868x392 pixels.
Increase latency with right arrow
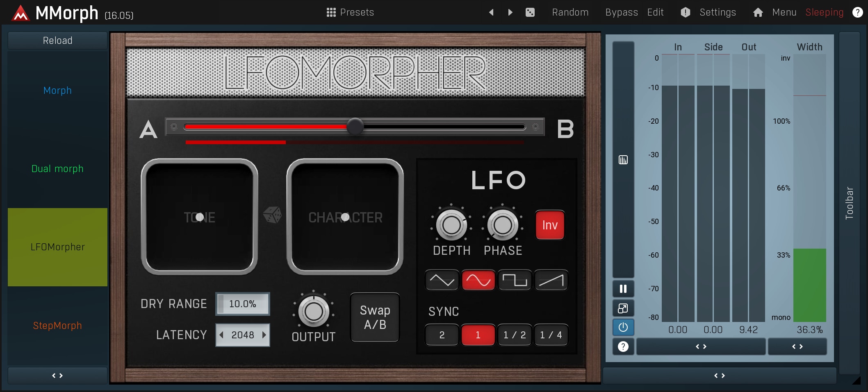[x=264, y=335]
